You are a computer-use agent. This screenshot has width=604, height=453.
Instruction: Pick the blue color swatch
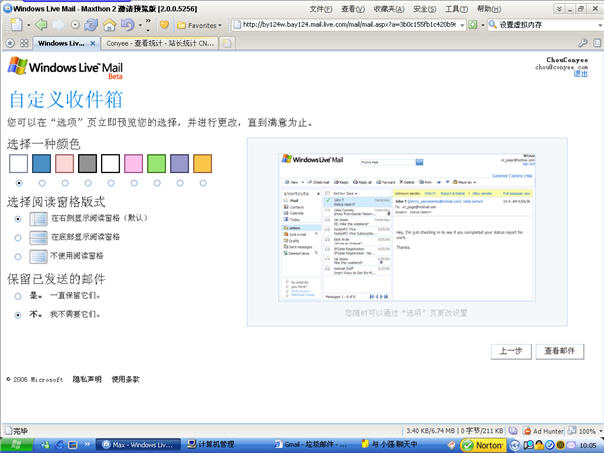point(42,164)
